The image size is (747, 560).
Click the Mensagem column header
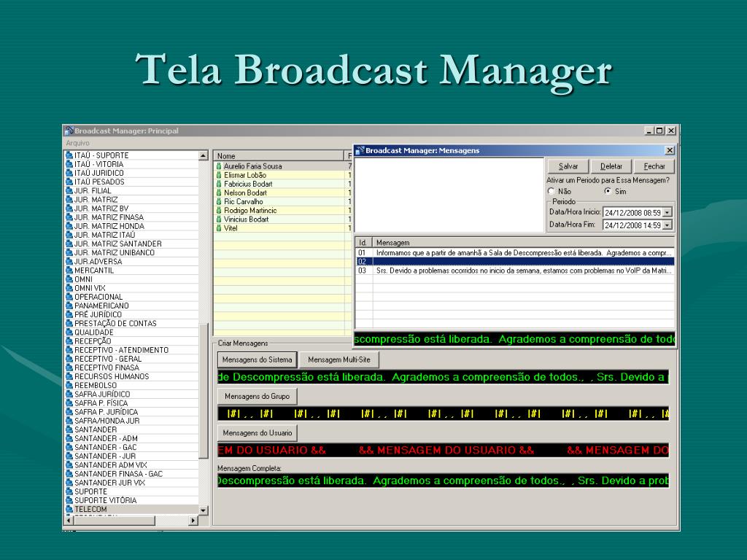pyautogui.click(x=523, y=242)
